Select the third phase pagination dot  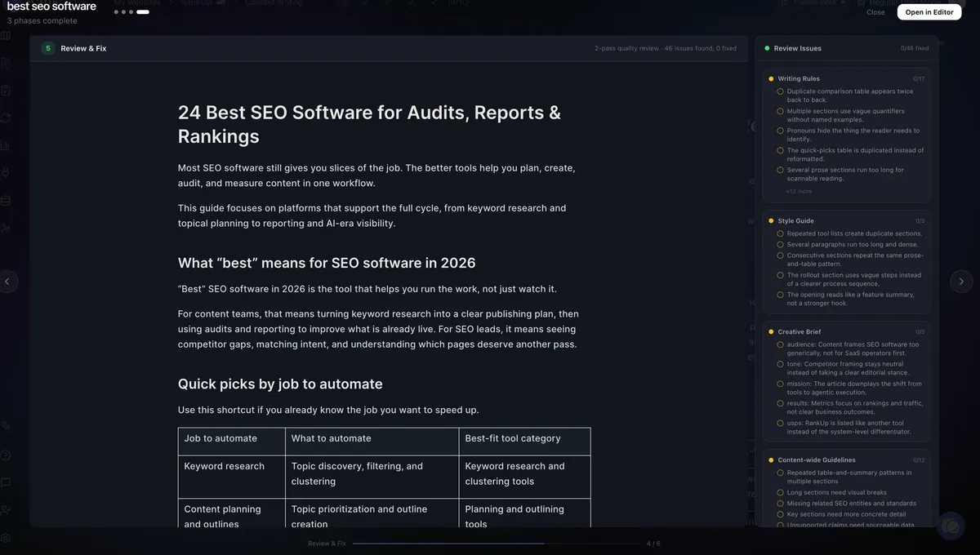131,12
